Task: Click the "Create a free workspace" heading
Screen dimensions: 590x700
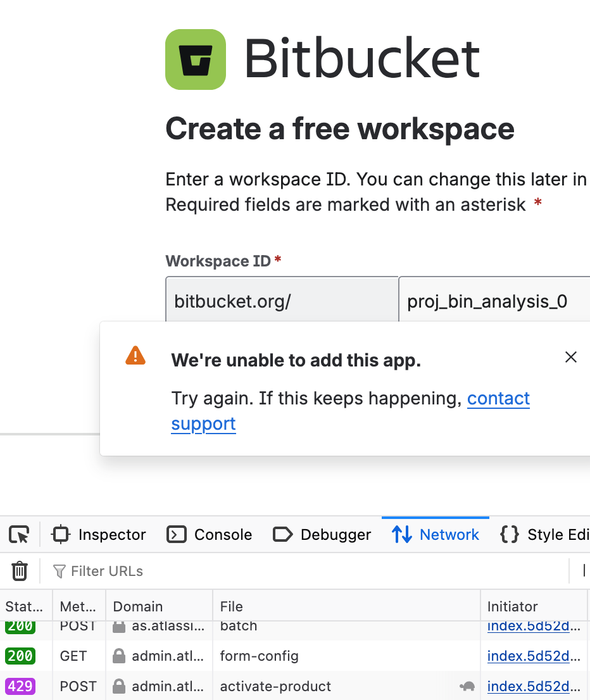Action: pyautogui.click(x=340, y=128)
